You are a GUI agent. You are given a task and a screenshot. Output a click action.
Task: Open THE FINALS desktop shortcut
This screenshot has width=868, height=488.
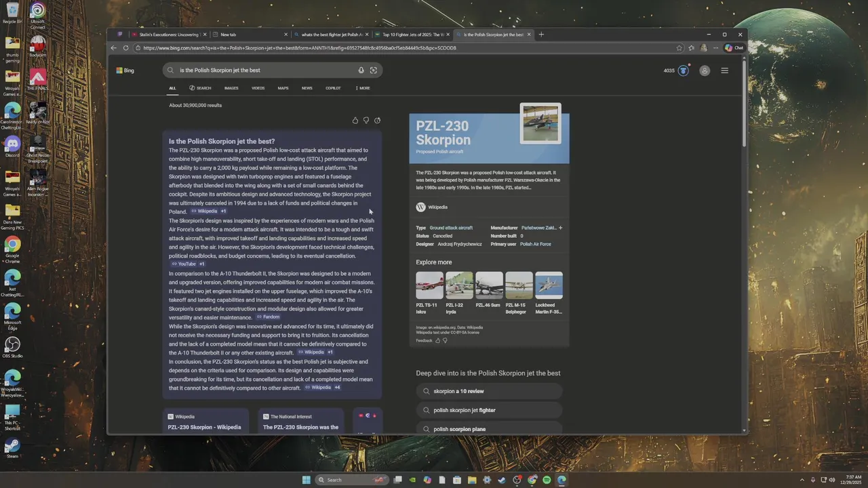(38, 80)
